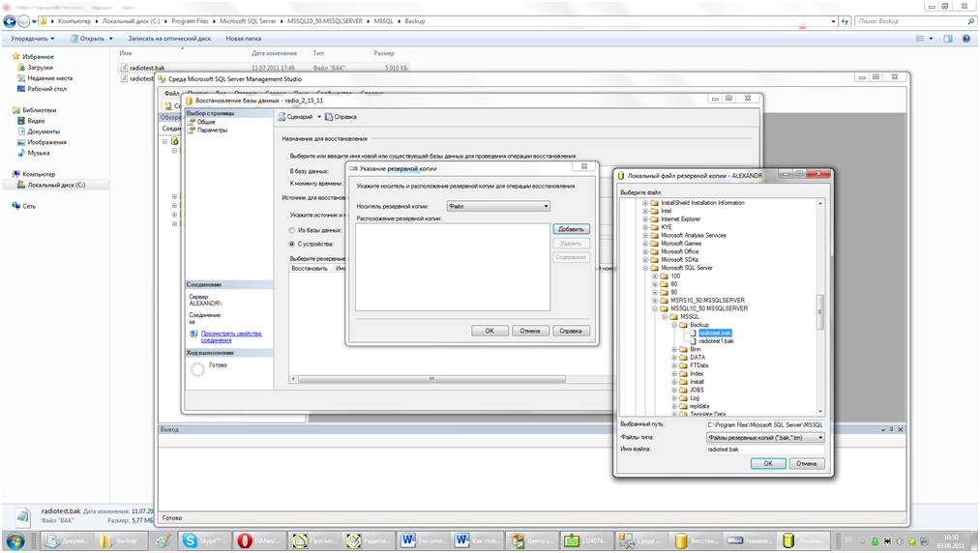The image size is (980, 553).
Task: Open Видео library in sidebar
Action: click(x=36, y=121)
